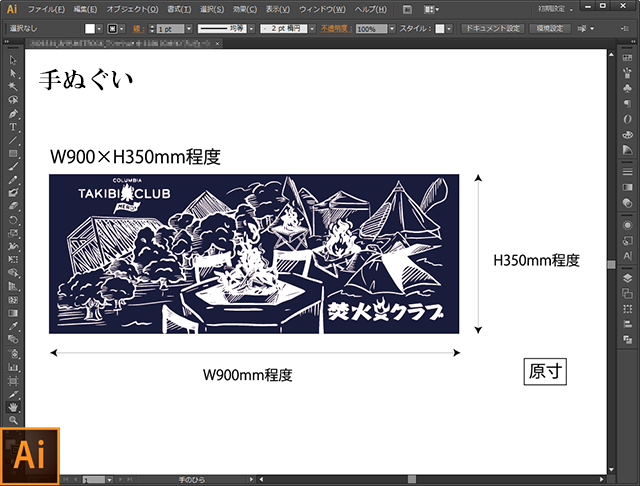
Task: Open the ファイル(F) menu
Action: [x=45, y=8]
